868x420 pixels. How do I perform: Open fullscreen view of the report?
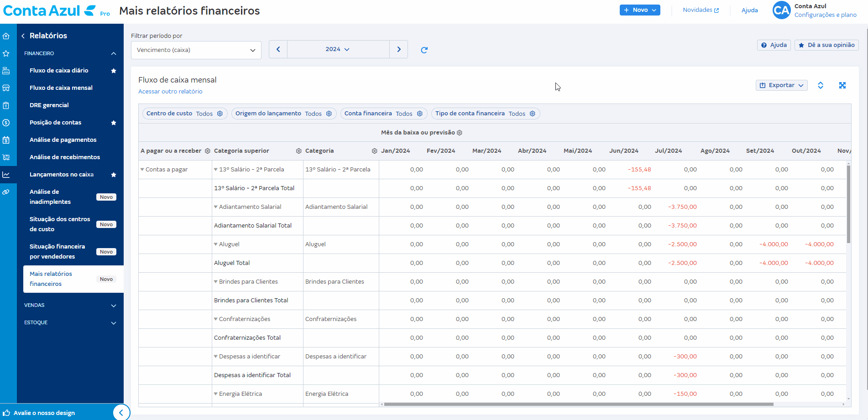[x=842, y=85]
